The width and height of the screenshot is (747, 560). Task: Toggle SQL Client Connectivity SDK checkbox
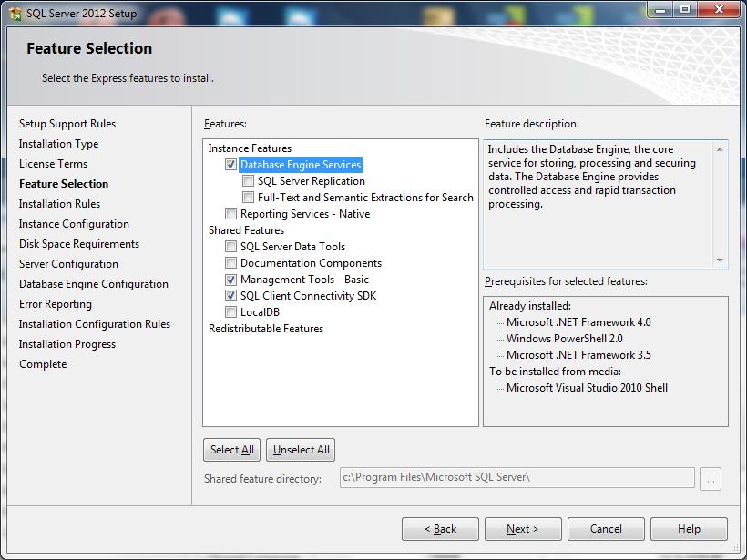coord(231,296)
